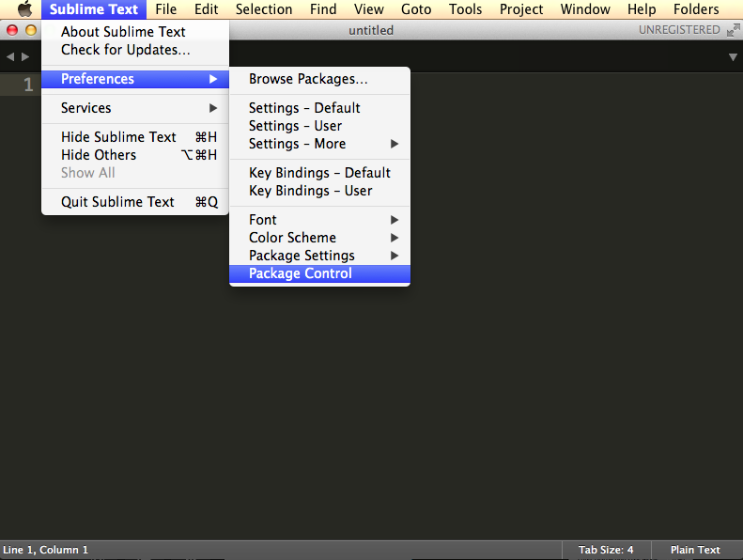Expand Settings – More submenu
Image resolution: width=743 pixels, height=560 pixels.
coord(320,144)
